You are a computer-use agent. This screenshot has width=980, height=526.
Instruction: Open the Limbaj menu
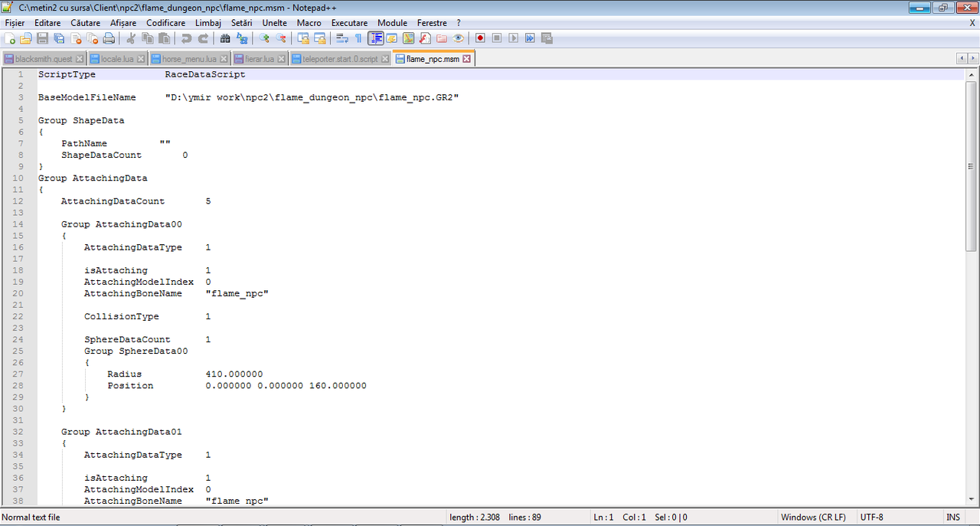[x=207, y=23]
